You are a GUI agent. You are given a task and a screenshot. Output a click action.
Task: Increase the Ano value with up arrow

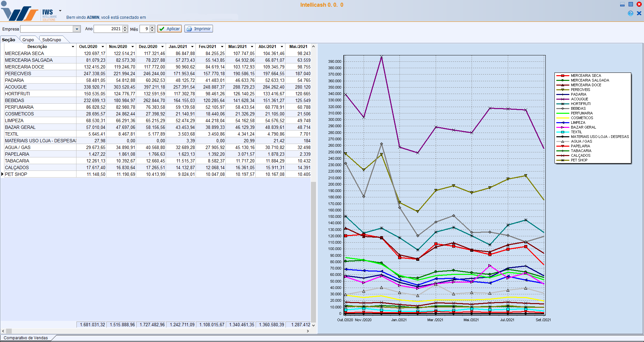125,27
